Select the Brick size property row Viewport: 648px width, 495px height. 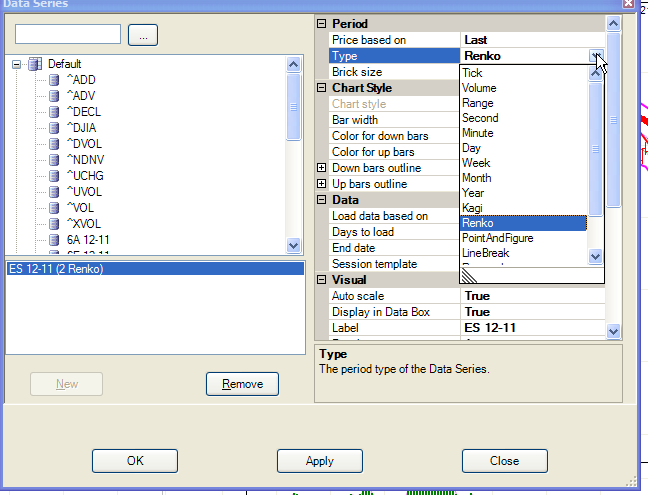[394, 72]
